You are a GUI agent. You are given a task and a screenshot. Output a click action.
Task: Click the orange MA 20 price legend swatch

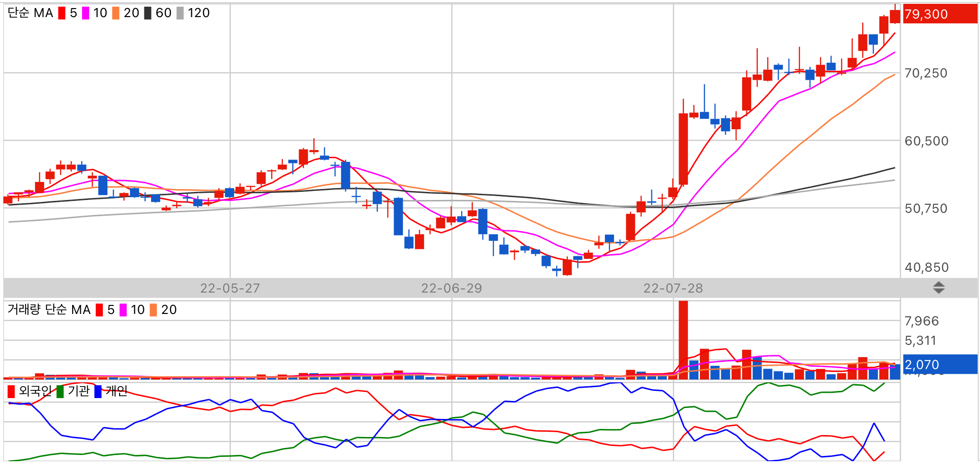coord(116,13)
